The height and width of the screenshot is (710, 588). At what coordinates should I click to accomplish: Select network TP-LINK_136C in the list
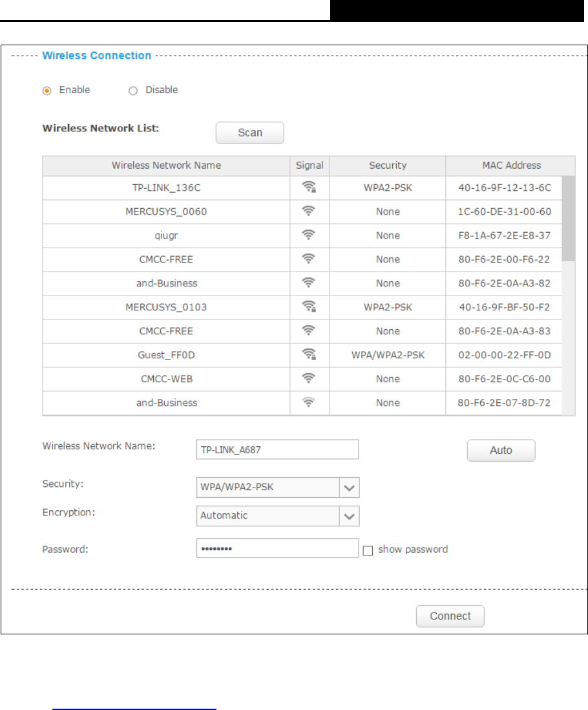tap(166, 188)
